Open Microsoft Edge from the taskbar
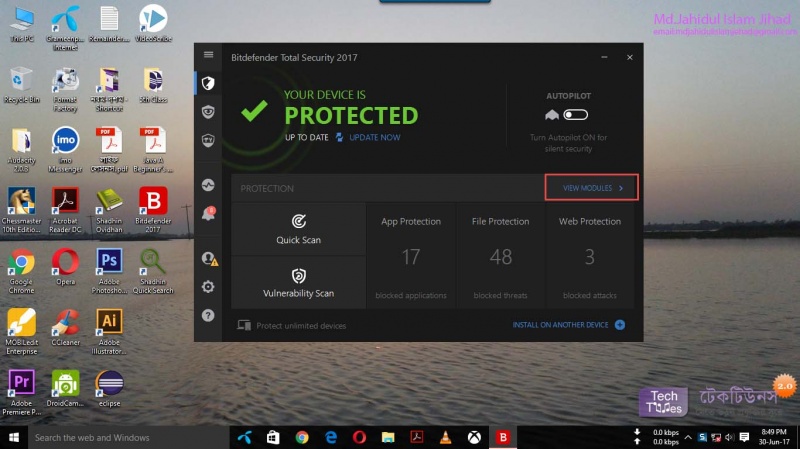This screenshot has height=449, width=800. coord(331,437)
